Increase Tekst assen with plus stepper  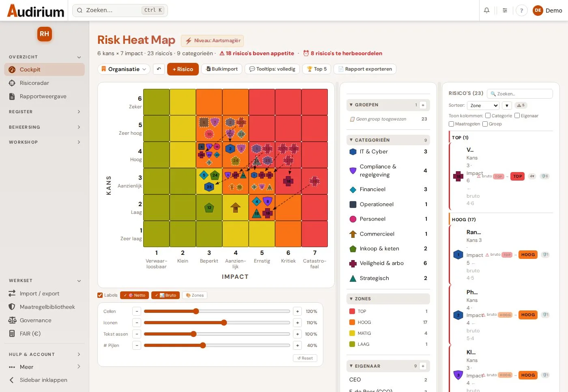(297, 334)
